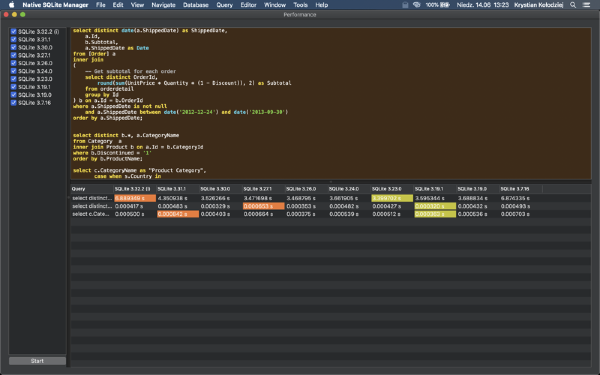The image size is (600, 375).
Task: Click the Start button
Action: pyautogui.click(x=38, y=361)
